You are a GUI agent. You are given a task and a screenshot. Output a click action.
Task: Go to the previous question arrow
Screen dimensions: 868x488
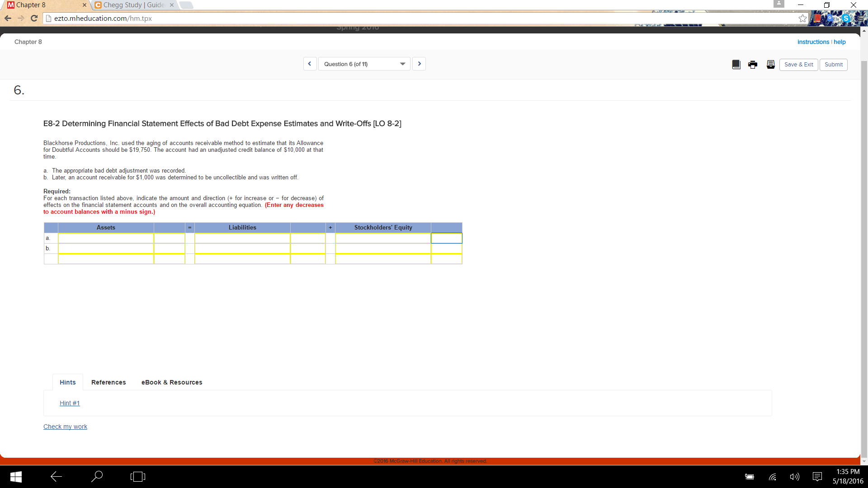point(310,64)
